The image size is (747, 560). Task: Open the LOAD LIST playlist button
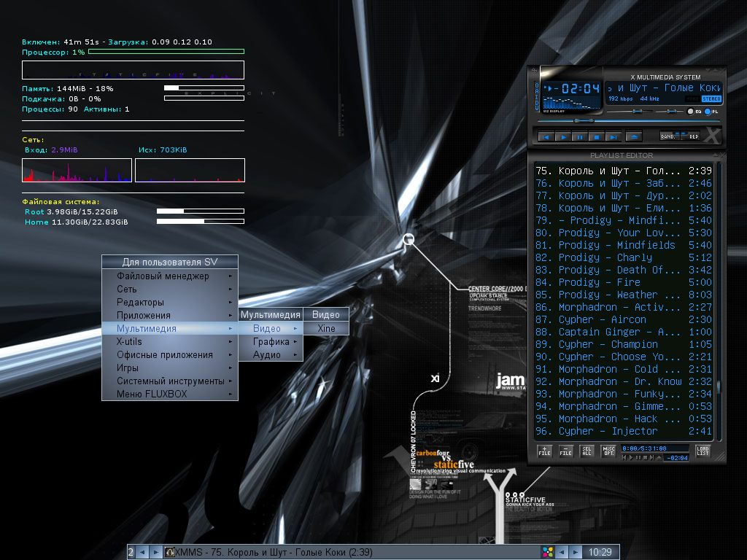click(x=703, y=451)
